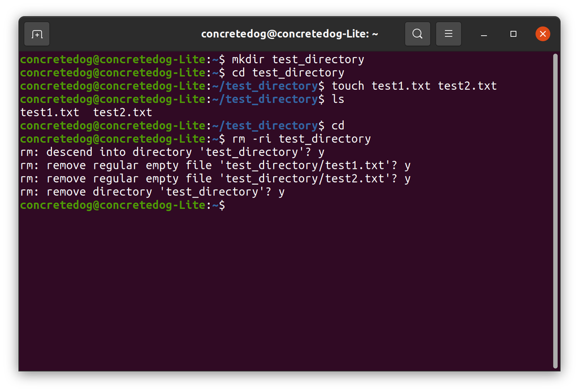The image size is (579, 392).
Task: Open terminal options via the hamburger icon
Action: click(x=448, y=34)
